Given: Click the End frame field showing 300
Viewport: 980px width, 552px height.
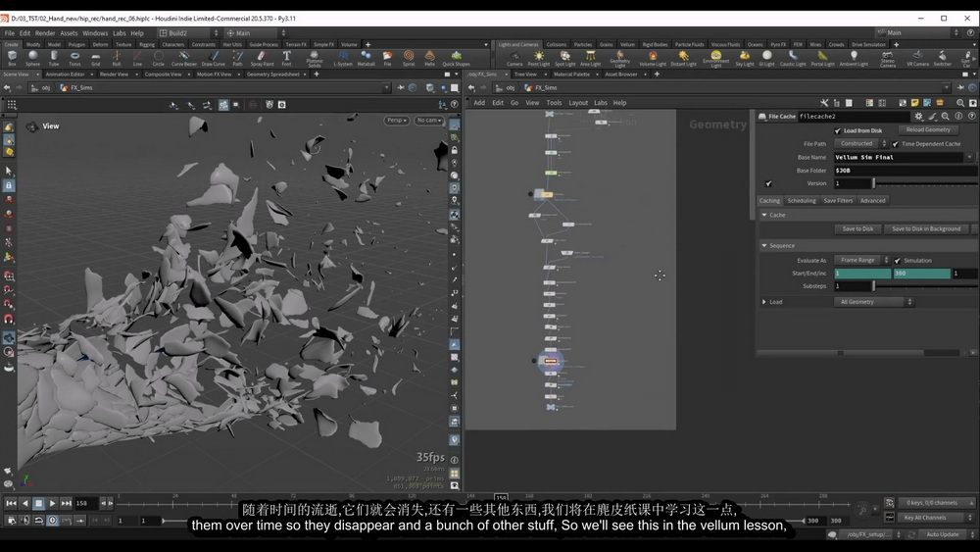Looking at the screenshot, I should [x=921, y=274].
